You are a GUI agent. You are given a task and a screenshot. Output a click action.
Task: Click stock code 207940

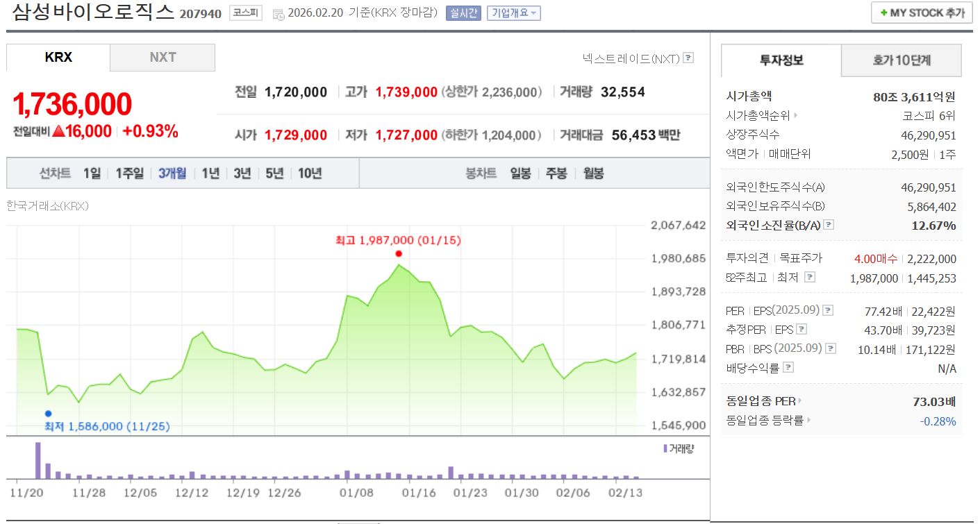point(200,14)
